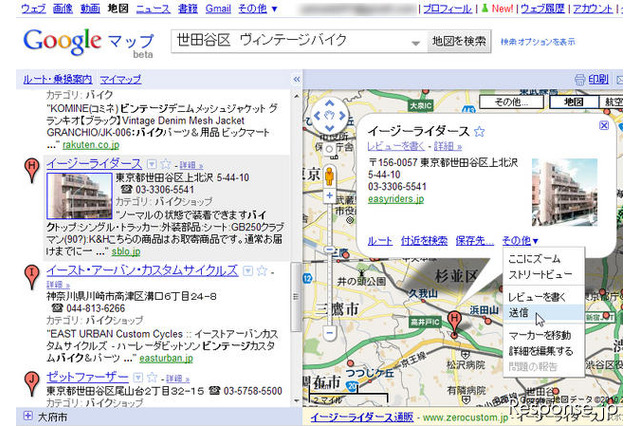Screen dimensions: 640x426
Task: Star ゼットファーザー result
Action: [152, 377]
